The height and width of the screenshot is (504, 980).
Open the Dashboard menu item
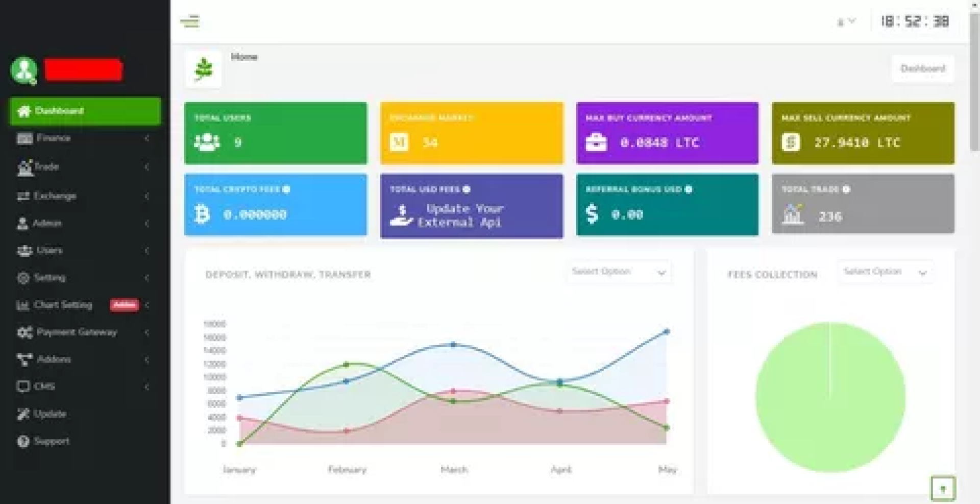point(85,111)
